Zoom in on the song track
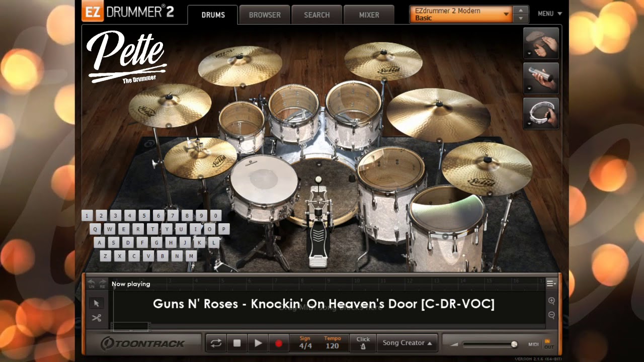644x362 pixels. pyautogui.click(x=552, y=301)
